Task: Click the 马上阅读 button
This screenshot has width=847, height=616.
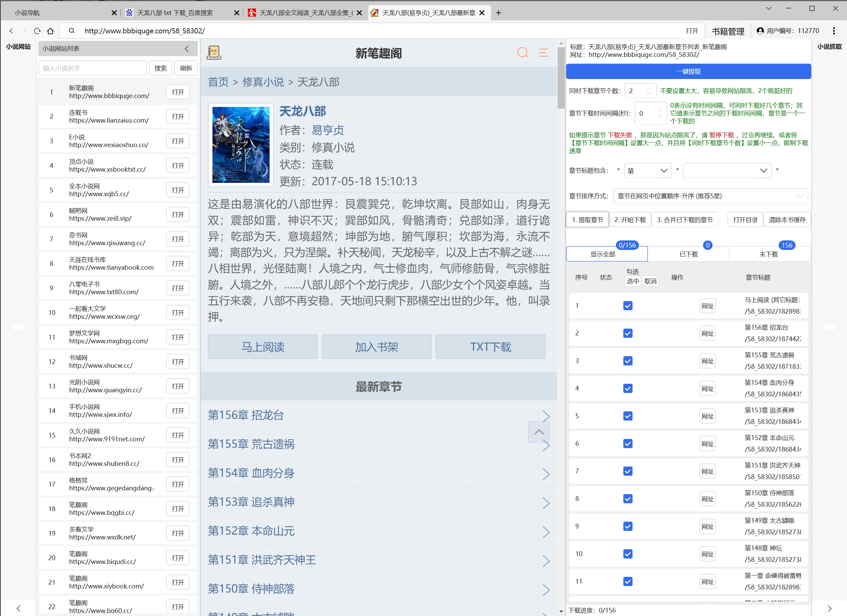Action: pyautogui.click(x=262, y=347)
